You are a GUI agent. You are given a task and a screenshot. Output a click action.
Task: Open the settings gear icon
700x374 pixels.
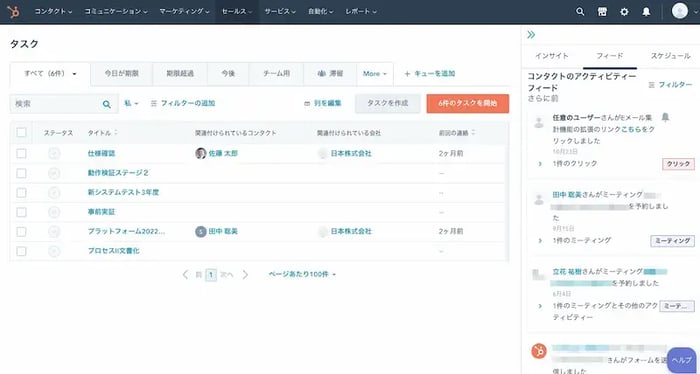624,12
